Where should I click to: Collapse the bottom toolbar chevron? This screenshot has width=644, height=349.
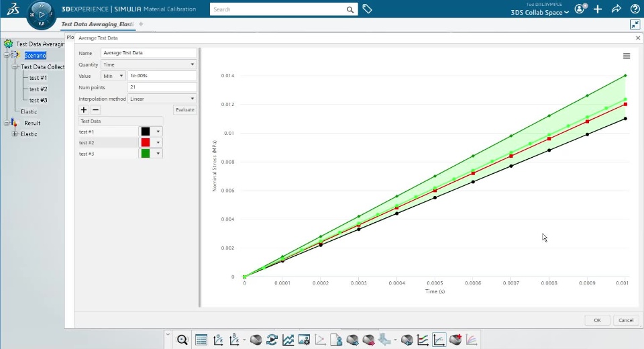click(x=168, y=334)
